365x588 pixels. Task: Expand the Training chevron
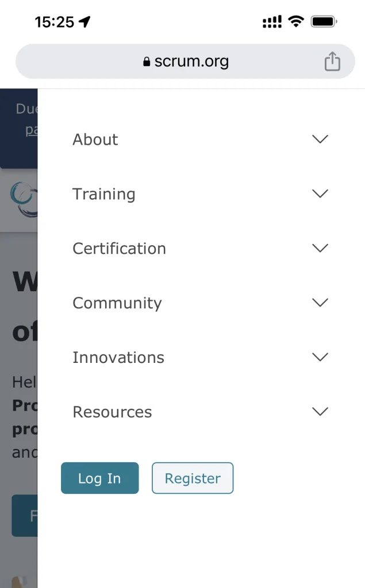point(320,194)
